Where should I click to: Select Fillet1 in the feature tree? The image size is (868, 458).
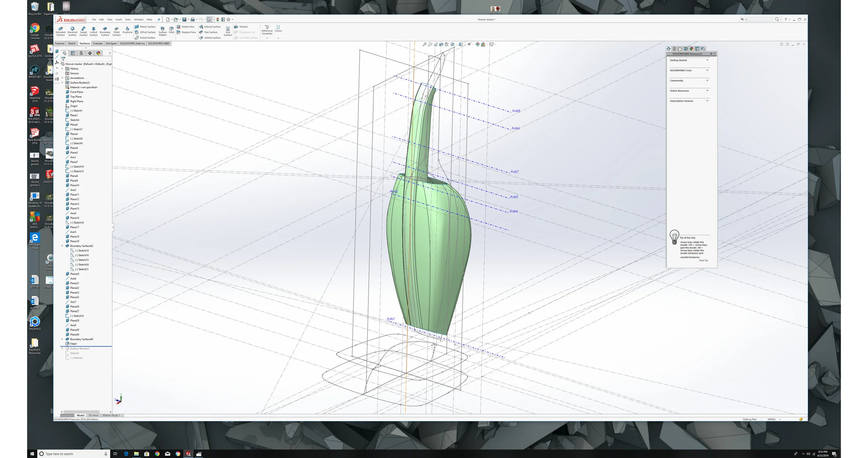click(x=72, y=344)
